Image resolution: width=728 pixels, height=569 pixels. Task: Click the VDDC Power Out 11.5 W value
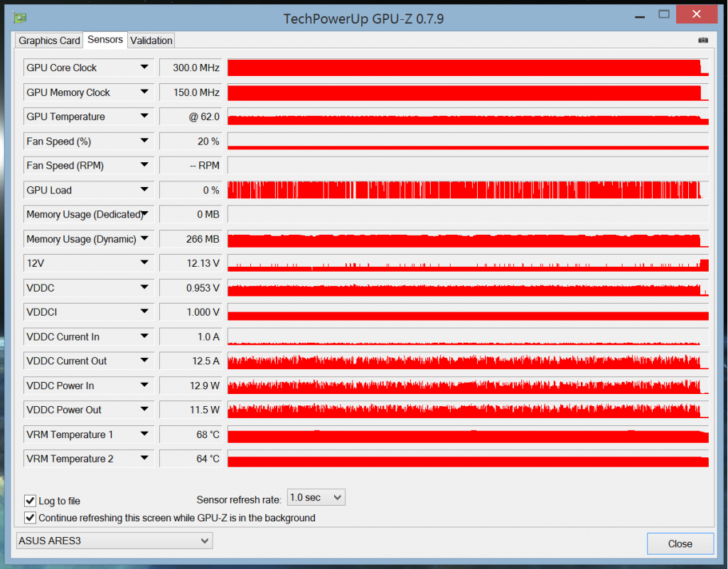(191, 410)
